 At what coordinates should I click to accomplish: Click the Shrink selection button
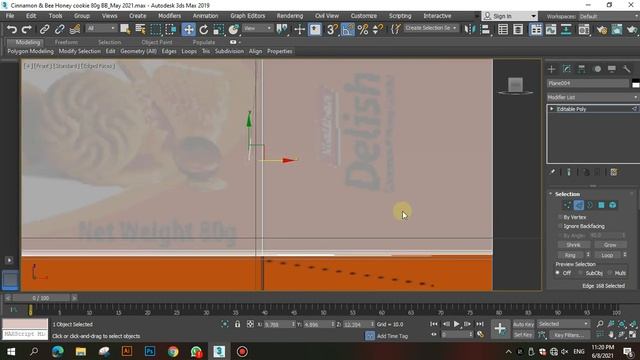click(x=573, y=245)
